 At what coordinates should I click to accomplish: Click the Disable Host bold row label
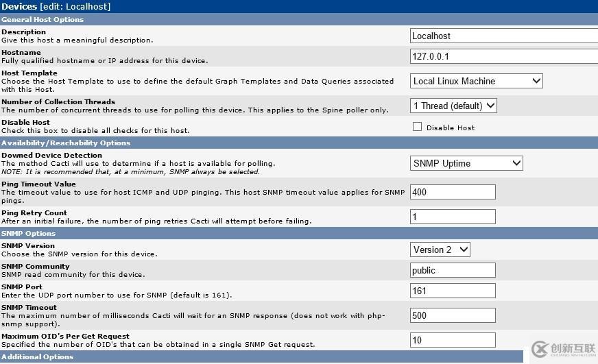(25, 122)
